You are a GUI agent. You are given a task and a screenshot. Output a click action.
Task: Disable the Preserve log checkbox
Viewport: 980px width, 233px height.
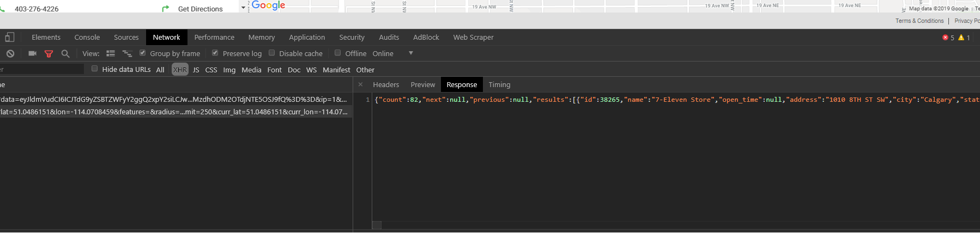215,53
